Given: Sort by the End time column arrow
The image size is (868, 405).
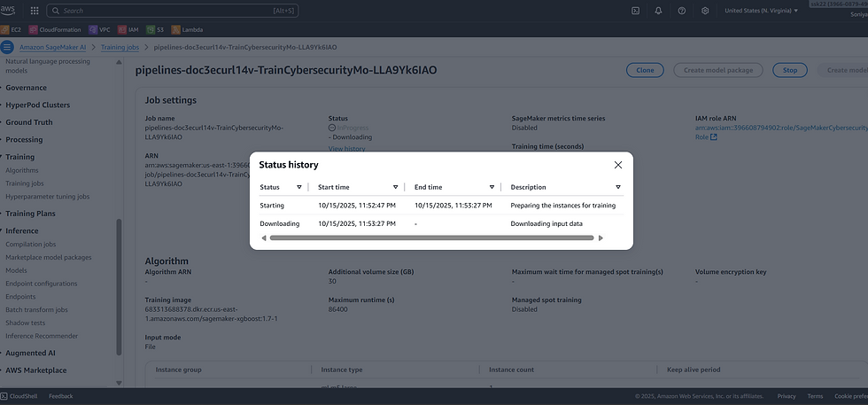Looking at the screenshot, I should (492, 187).
